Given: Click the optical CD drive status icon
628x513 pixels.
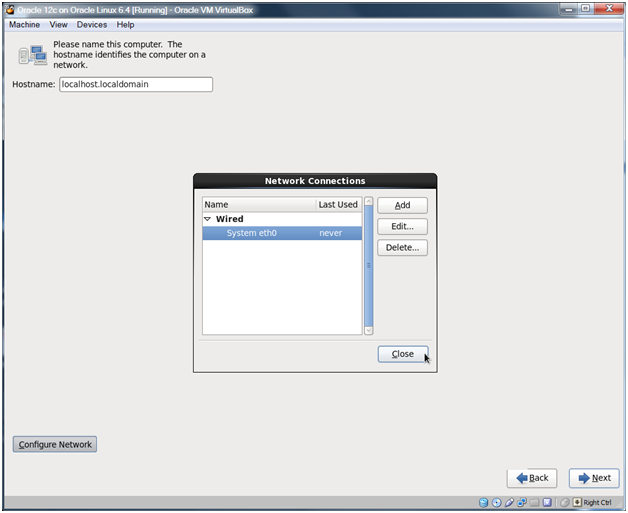Looking at the screenshot, I should coord(497,503).
